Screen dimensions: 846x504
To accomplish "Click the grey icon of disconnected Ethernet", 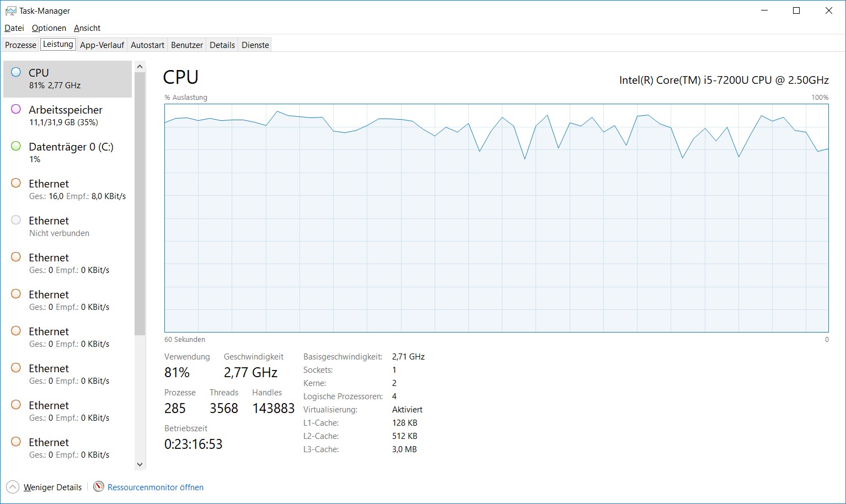I will pyautogui.click(x=16, y=220).
